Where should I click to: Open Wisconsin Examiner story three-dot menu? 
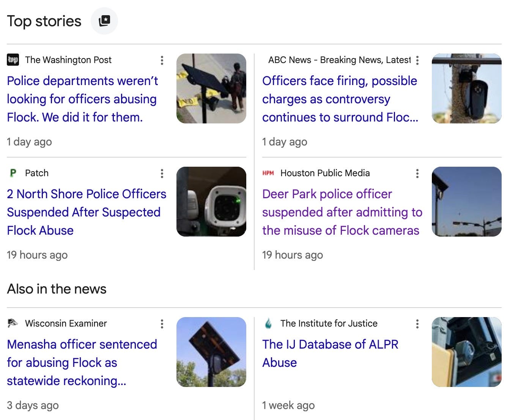click(162, 324)
